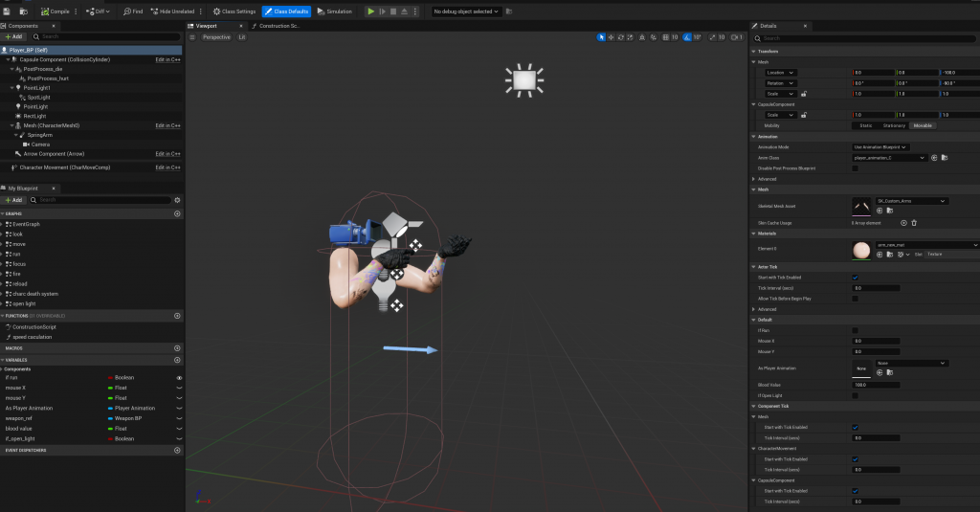This screenshot has height=512, width=980.
Task: Add a new event dispatcher with plus icon
Action: pos(177,450)
